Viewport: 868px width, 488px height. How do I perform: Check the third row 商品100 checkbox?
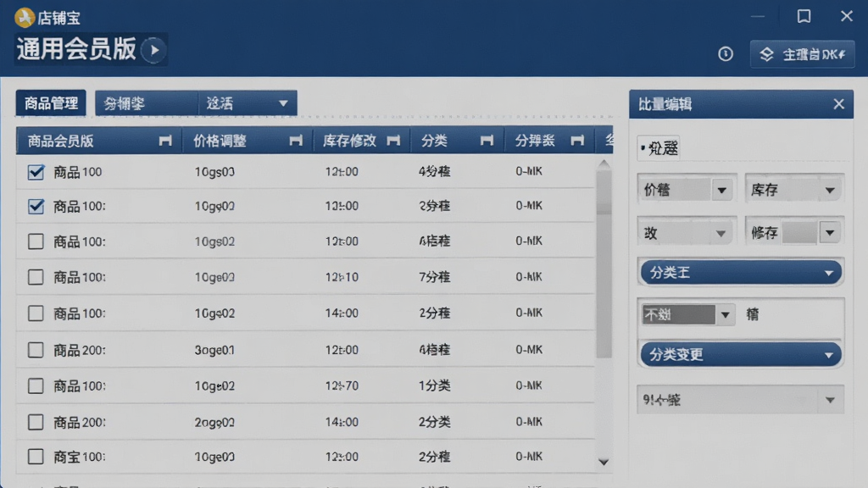36,241
